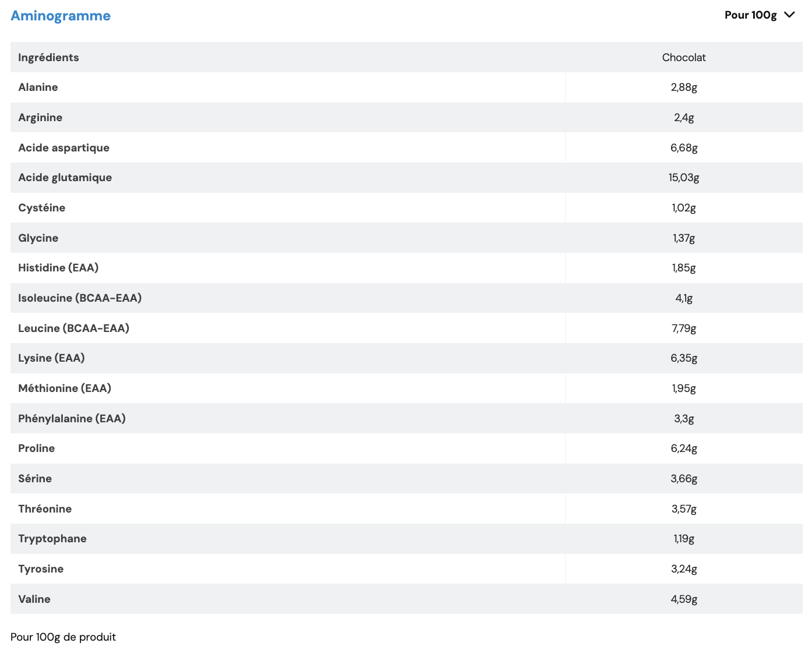Select the Cystéine row label

pos(41,208)
